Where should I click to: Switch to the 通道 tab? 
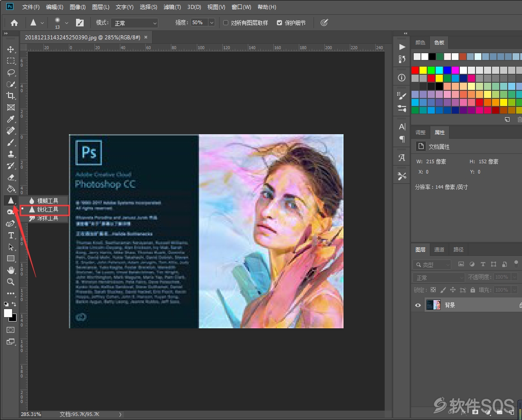tap(439, 250)
